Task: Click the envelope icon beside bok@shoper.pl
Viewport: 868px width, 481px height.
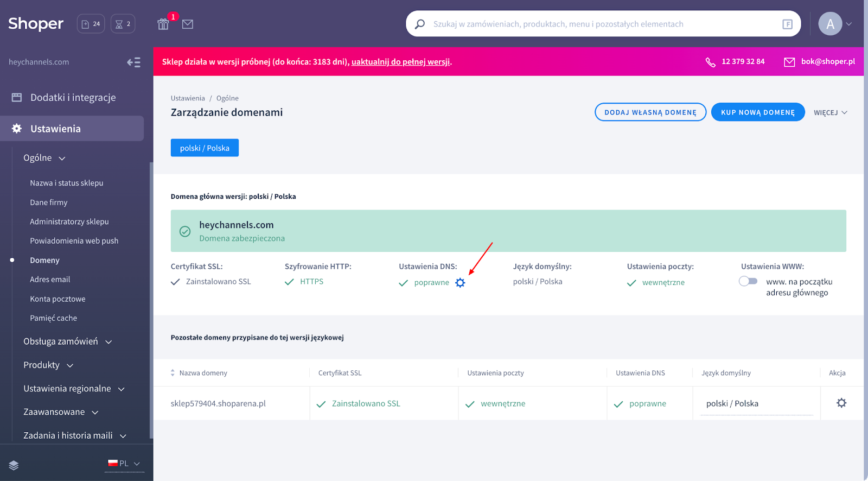Action: [x=789, y=62]
